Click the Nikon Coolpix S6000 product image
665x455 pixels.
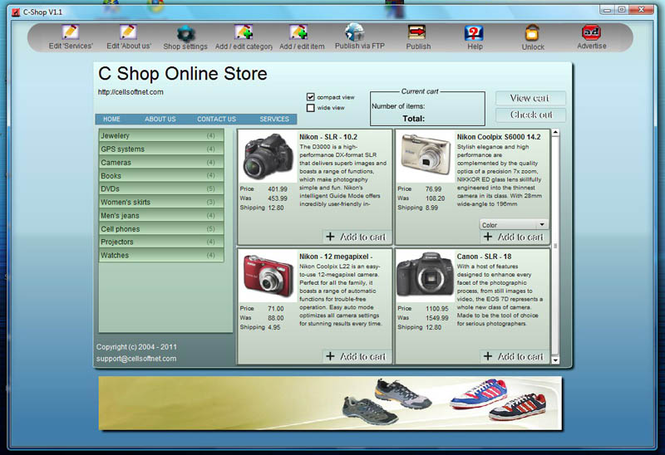(x=426, y=157)
